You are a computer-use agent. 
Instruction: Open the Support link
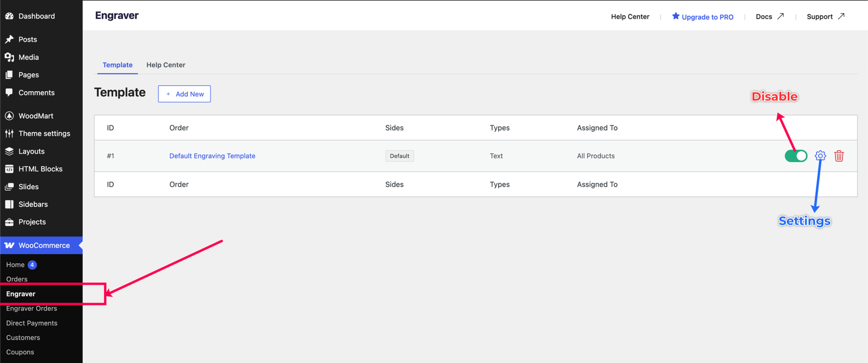point(820,17)
